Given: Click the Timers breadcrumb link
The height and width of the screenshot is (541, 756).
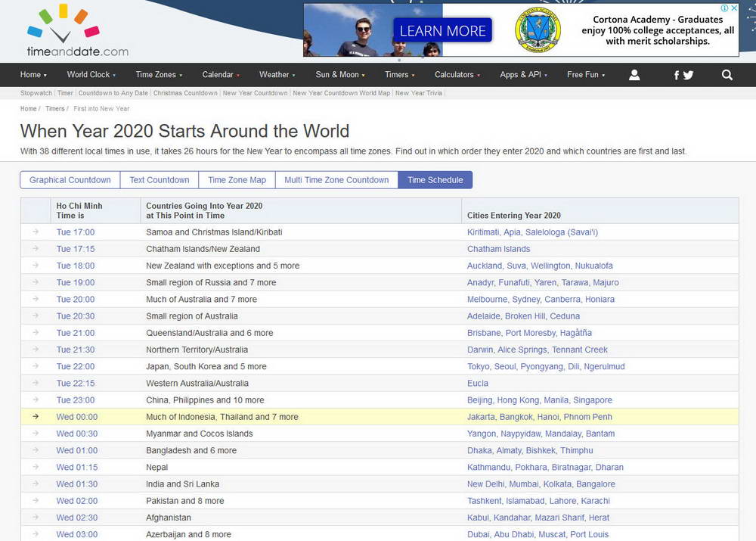Looking at the screenshot, I should click(x=55, y=109).
